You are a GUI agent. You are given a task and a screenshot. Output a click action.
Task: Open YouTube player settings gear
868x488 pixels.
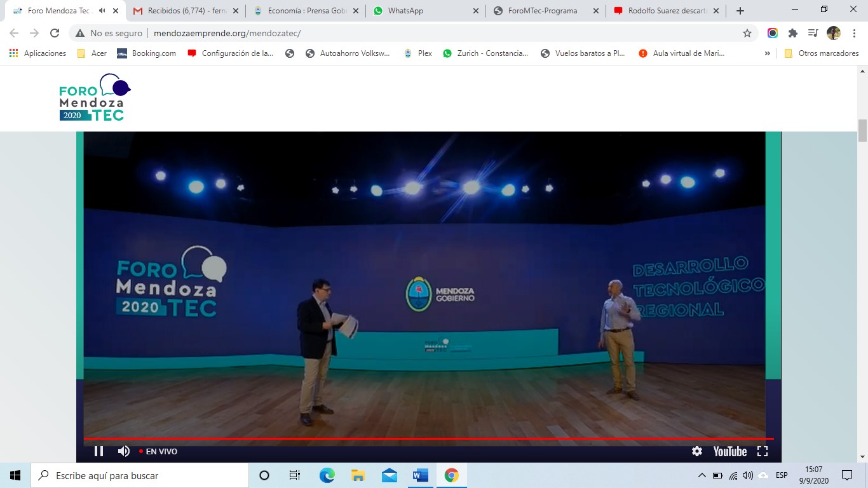[697, 451]
